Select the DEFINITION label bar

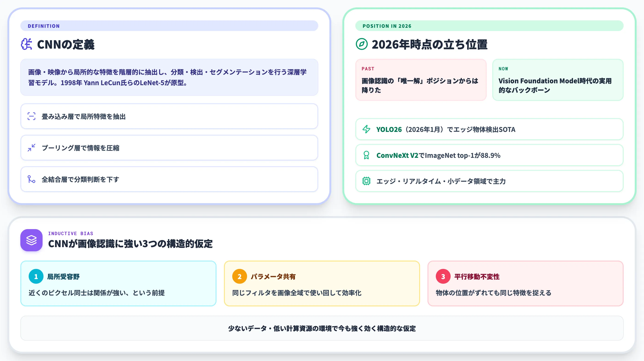point(169,26)
